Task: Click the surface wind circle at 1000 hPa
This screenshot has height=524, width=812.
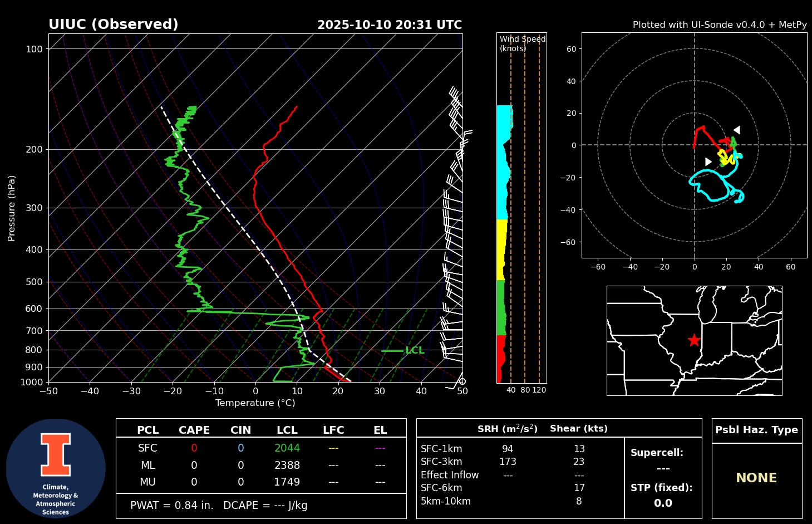Action: [462, 381]
